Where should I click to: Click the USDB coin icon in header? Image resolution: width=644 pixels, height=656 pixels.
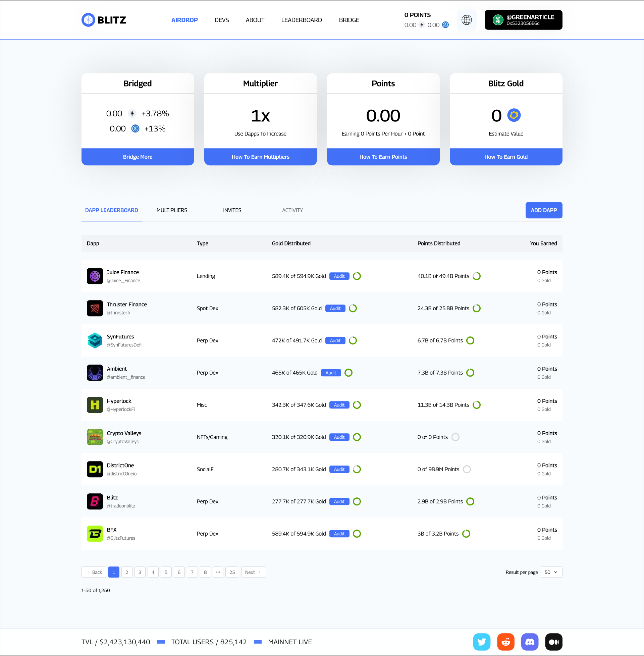[445, 25]
